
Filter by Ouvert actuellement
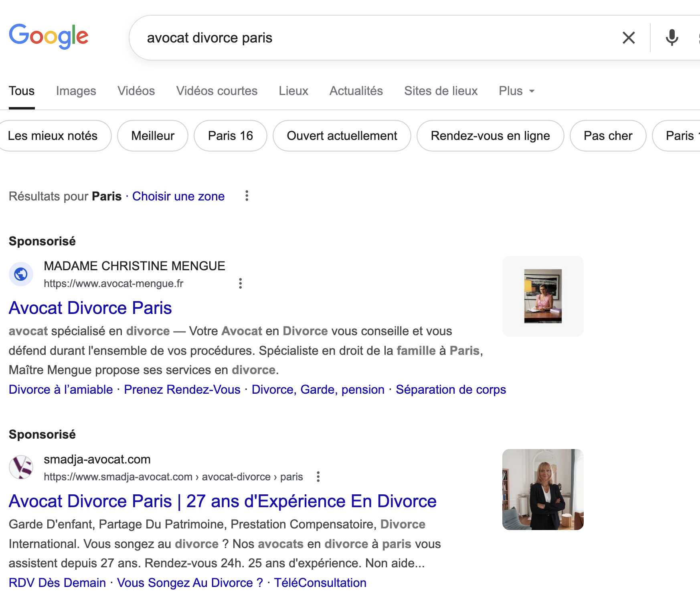click(x=342, y=136)
